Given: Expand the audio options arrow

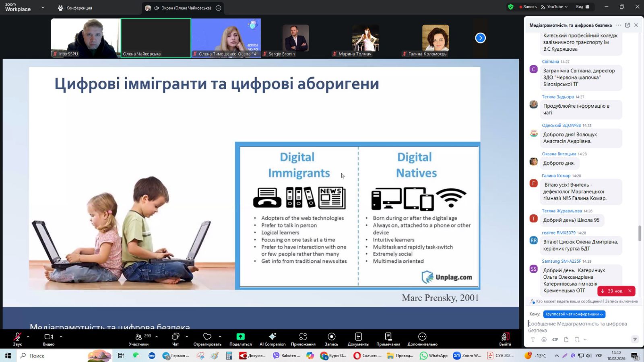Looking at the screenshot, I should tap(28, 337).
